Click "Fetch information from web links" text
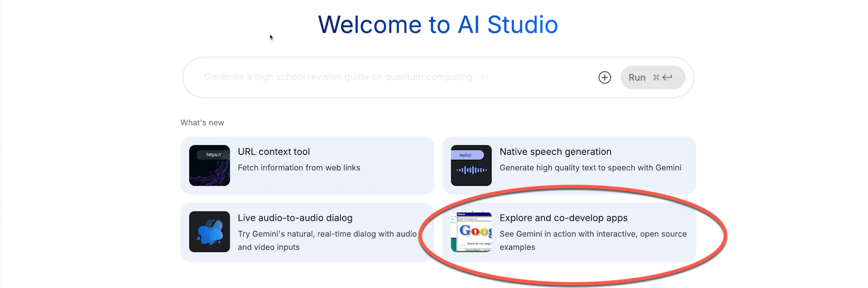 coord(299,167)
